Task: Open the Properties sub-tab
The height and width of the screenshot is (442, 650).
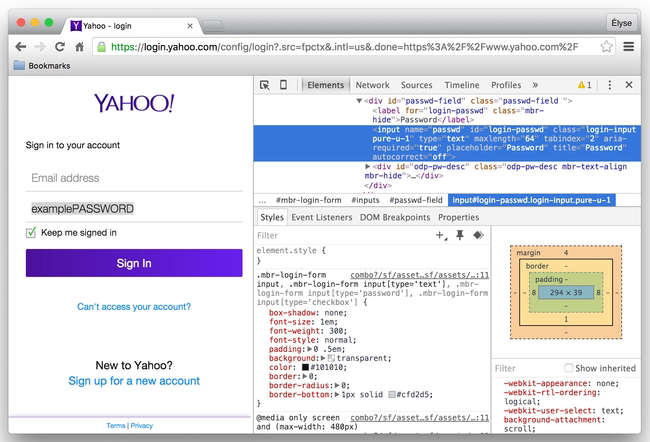Action: coord(458,217)
